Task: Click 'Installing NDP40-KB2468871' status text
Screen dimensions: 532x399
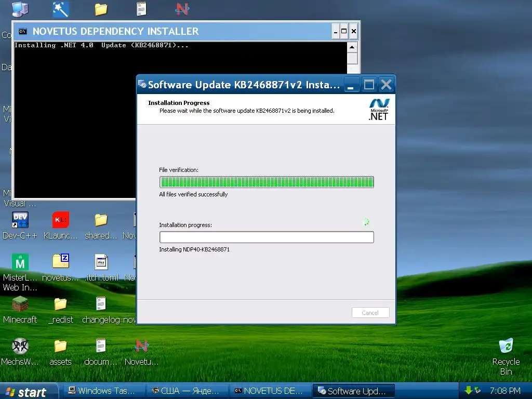Action: tap(194, 249)
